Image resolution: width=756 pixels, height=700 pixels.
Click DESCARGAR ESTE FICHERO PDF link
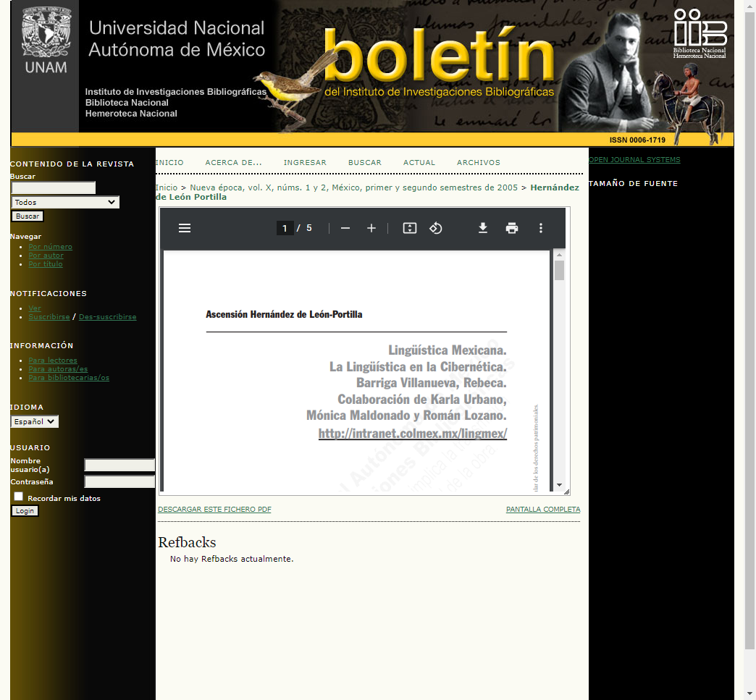(x=214, y=510)
